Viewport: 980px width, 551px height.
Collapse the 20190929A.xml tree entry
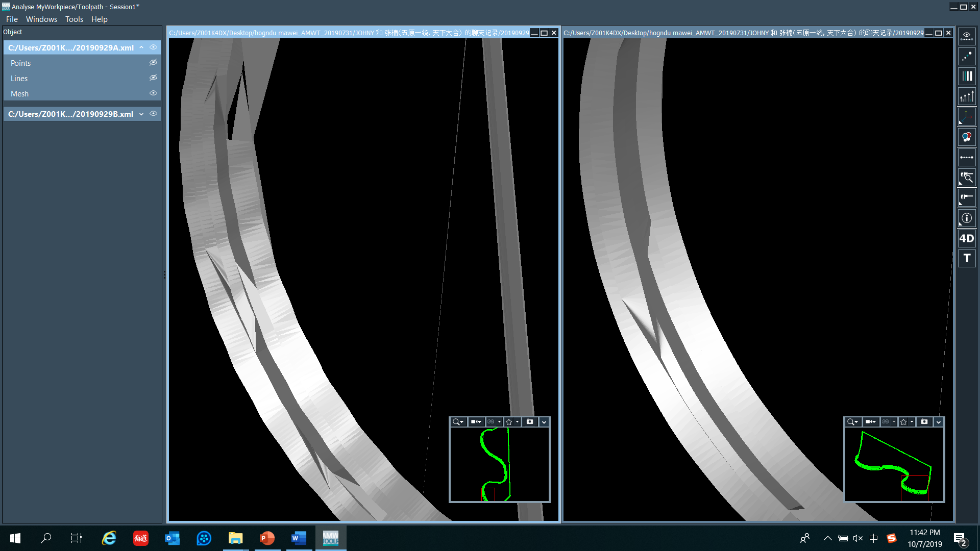point(141,47)
